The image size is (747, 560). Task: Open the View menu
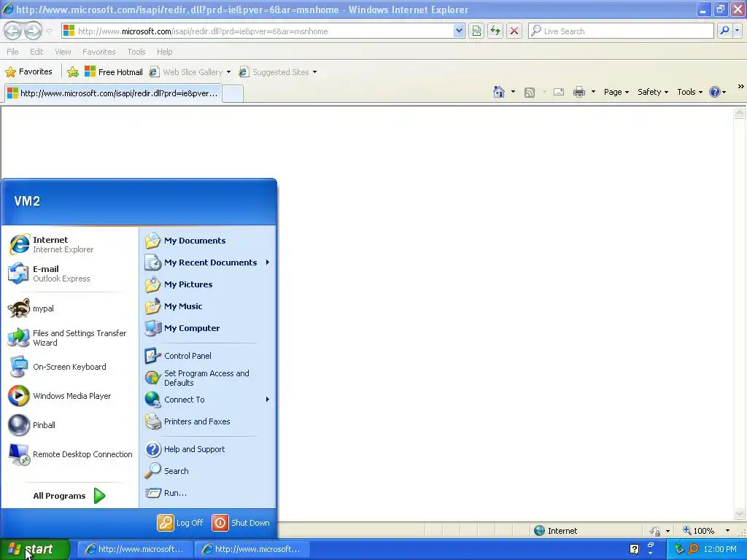63,52
